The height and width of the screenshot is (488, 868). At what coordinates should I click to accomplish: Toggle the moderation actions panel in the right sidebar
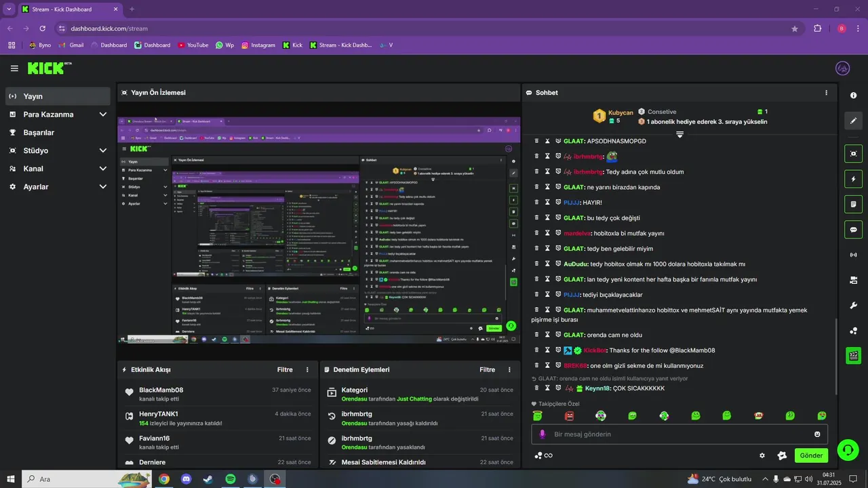coord(854,204)
